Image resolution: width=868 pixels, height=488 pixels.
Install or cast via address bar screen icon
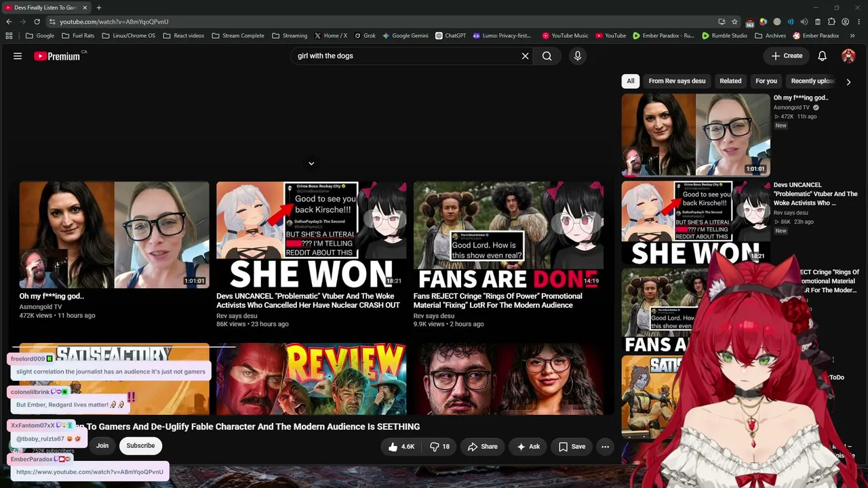[x=722, y=22]
